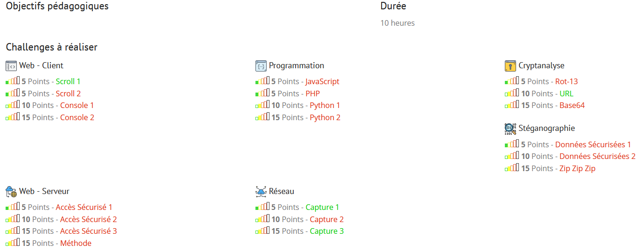Image resolution: width=644 pixels, height=252 pixels.
Task: Click the Stéganographie category icon
Action: pos(510,129)
